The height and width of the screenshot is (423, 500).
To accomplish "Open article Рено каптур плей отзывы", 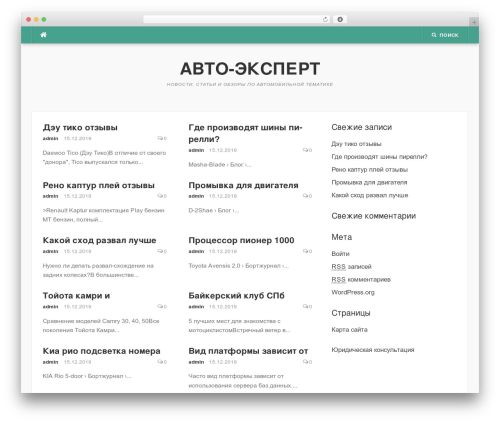I will [99, 185].
